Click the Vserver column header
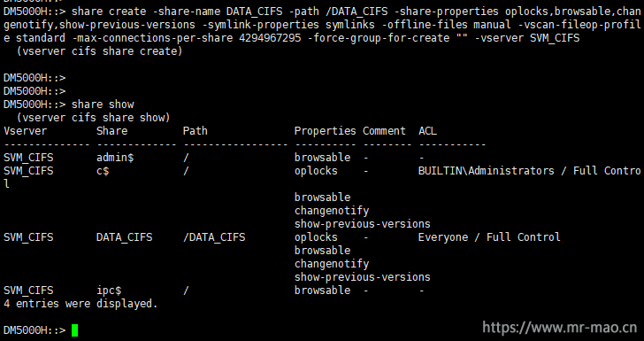644x341 pixels. click(x=25, y=131)
